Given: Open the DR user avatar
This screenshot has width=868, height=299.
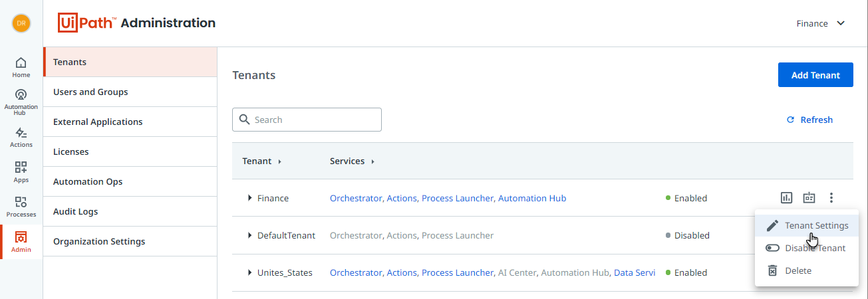Looking at the screenshot, I should coord(21,23).
